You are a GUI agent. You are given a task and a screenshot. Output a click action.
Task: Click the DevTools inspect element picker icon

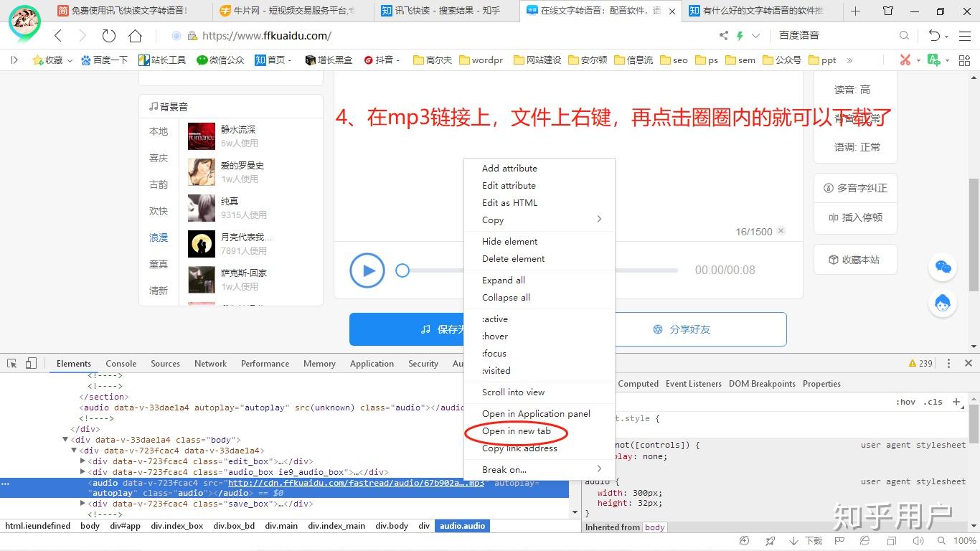coord(12,364)
